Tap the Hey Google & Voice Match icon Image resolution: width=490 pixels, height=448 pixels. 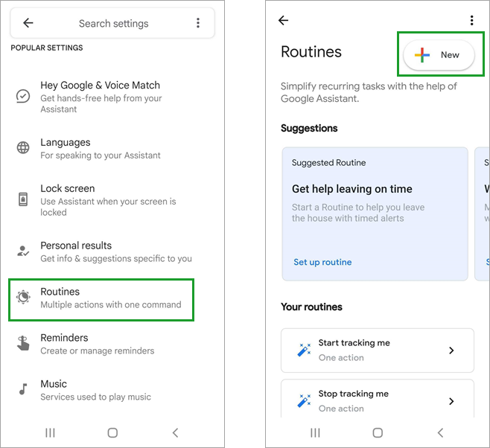[23, 96]
